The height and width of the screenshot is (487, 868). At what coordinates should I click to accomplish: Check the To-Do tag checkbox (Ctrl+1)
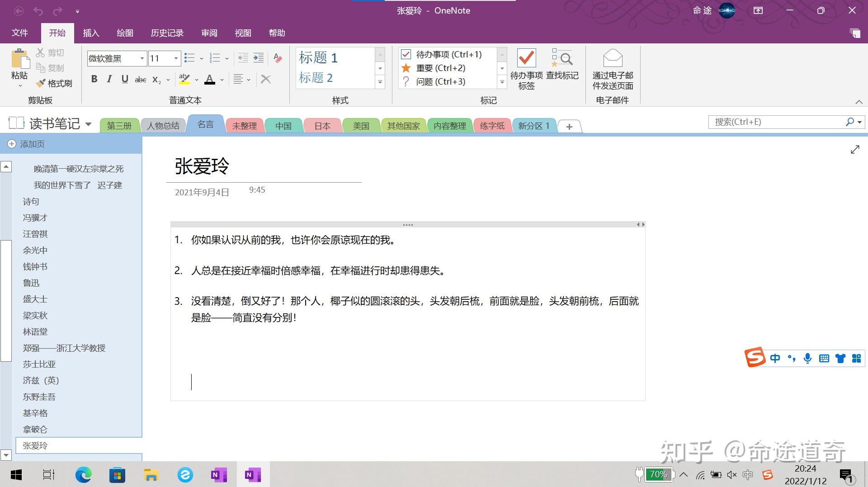406,54
